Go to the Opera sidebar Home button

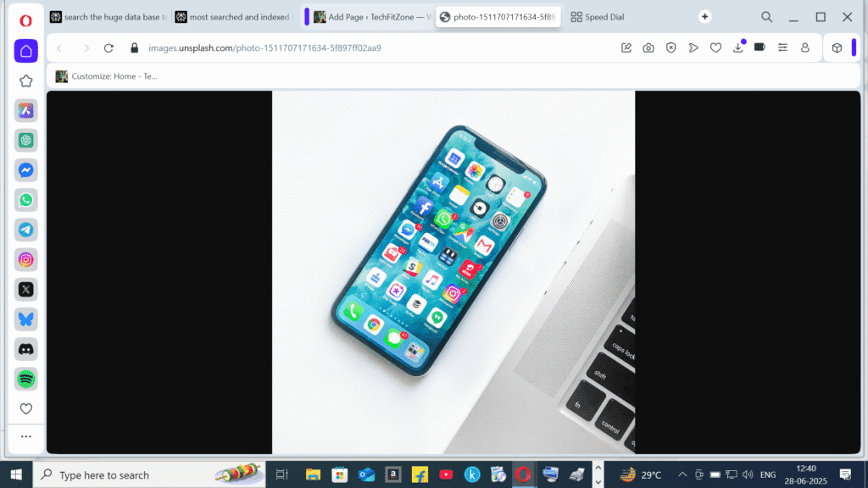26,51
